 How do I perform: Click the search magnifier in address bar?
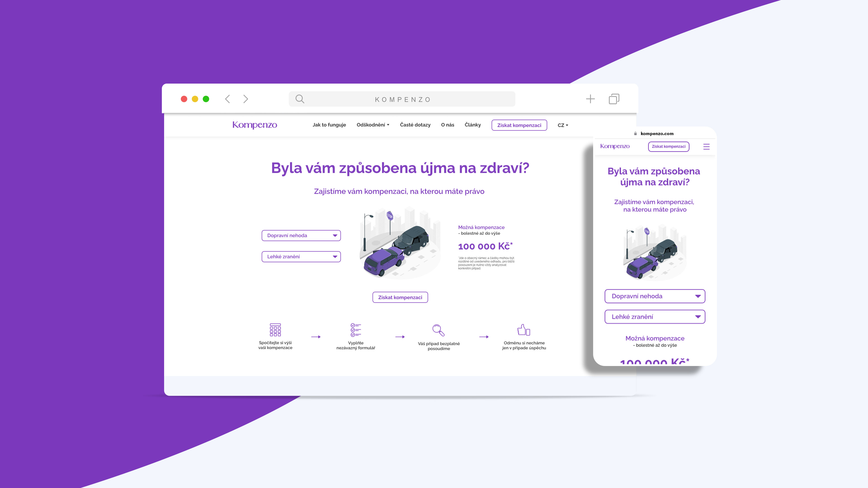click(300, 99)
